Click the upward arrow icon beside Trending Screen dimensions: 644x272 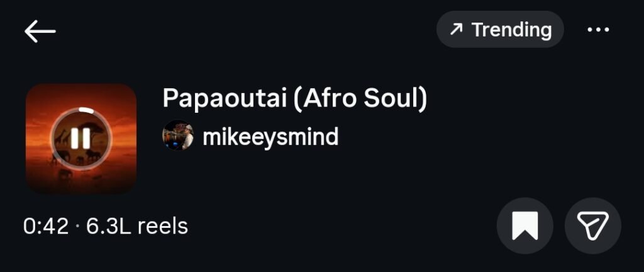(x=457, y=30)
